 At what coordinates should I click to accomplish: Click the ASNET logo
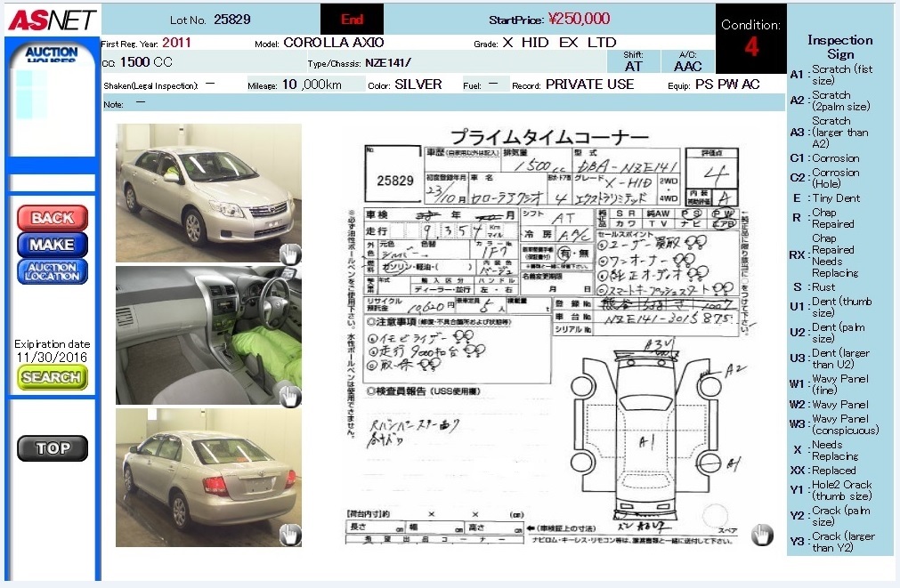pos(51,19)
